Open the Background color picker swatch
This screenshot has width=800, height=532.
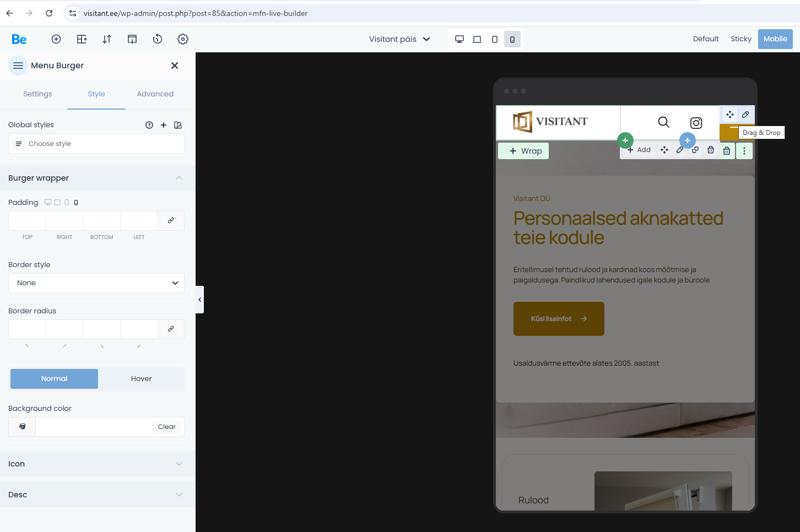click(22, 427)
